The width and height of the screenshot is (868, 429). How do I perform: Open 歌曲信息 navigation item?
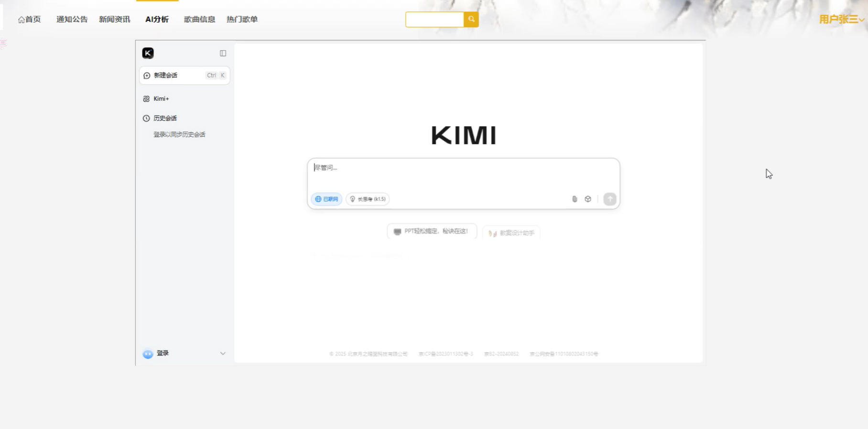pyautogui.click(x=200, y=20)
